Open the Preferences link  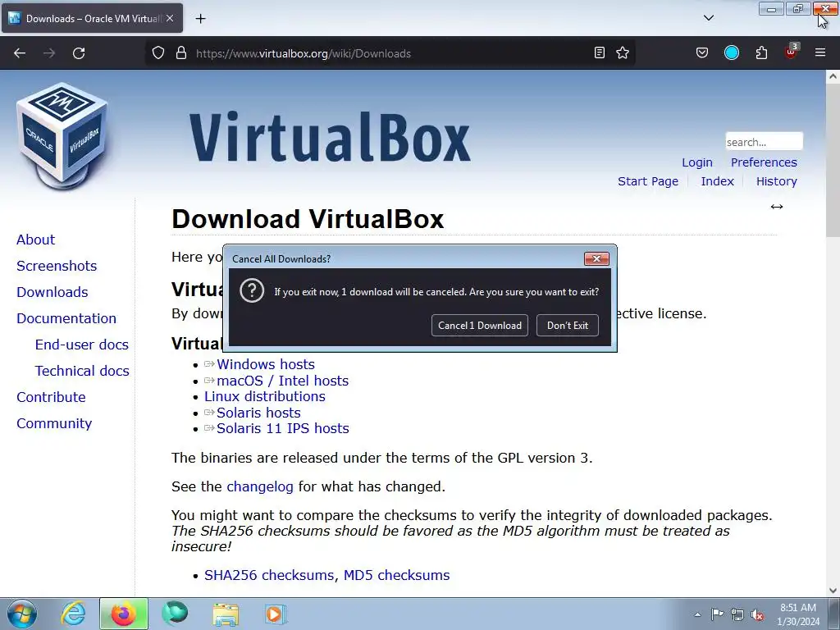pyautogui.click(x=764, y=162)
